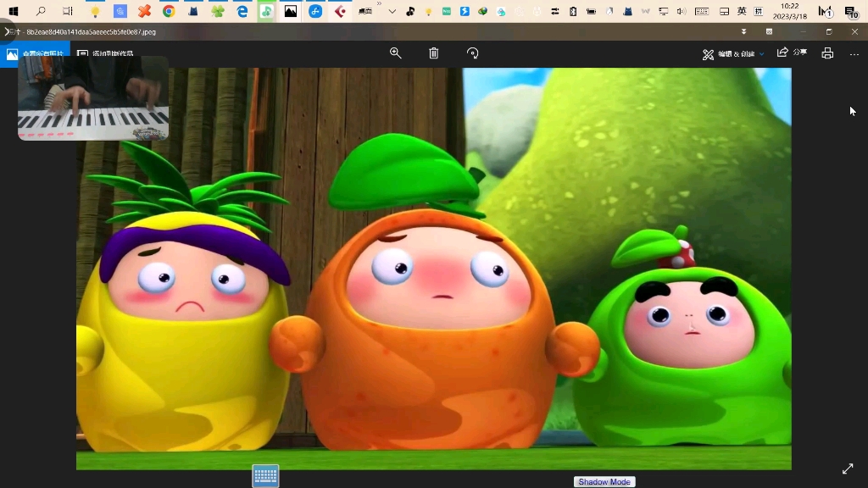Viewport: 868px width, 488px height.
Task: Open the blue round music app on taskbar
Action: pyautogui.click(x=315, y=11)
